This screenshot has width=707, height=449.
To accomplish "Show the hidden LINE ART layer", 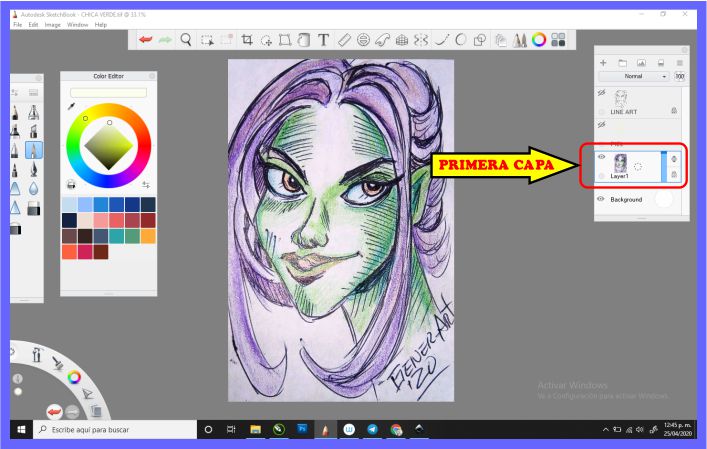I will (601, 92).
